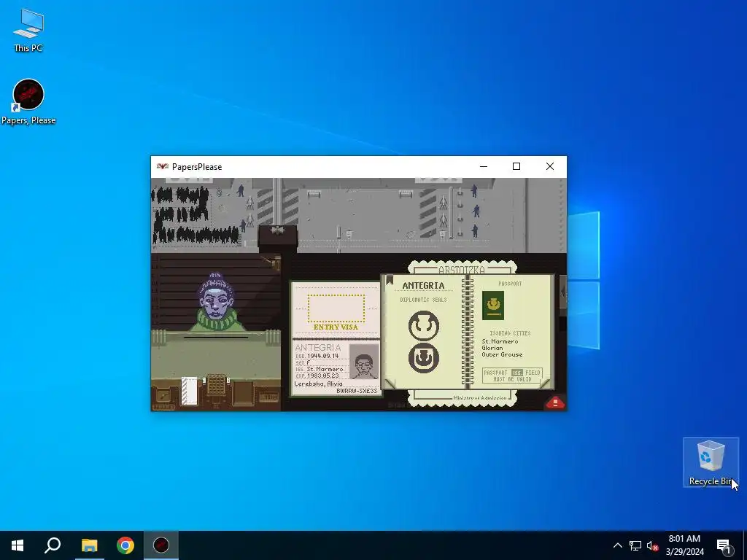This screenshot has height=560, width=747.
Task: Launch Google Chrome from the taskbar
Action: coord(125,545)
